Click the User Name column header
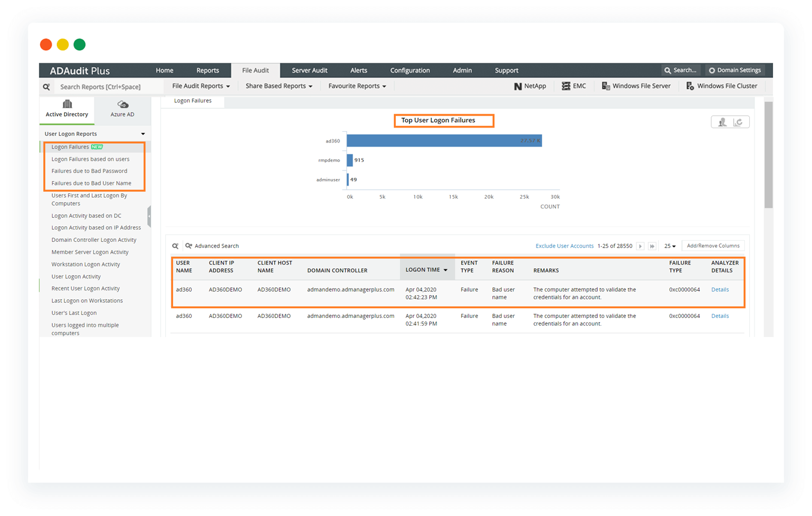Screen dimensions: 812x516 pyautogui.click(x=183, y=266)
